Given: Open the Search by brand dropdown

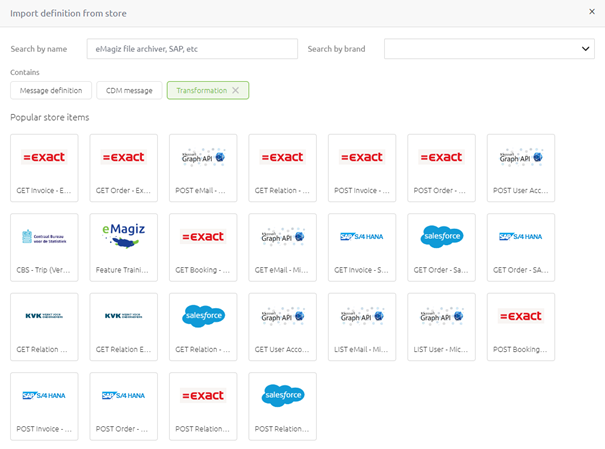Looking at the screenshot, I should (x=489, y=49).
